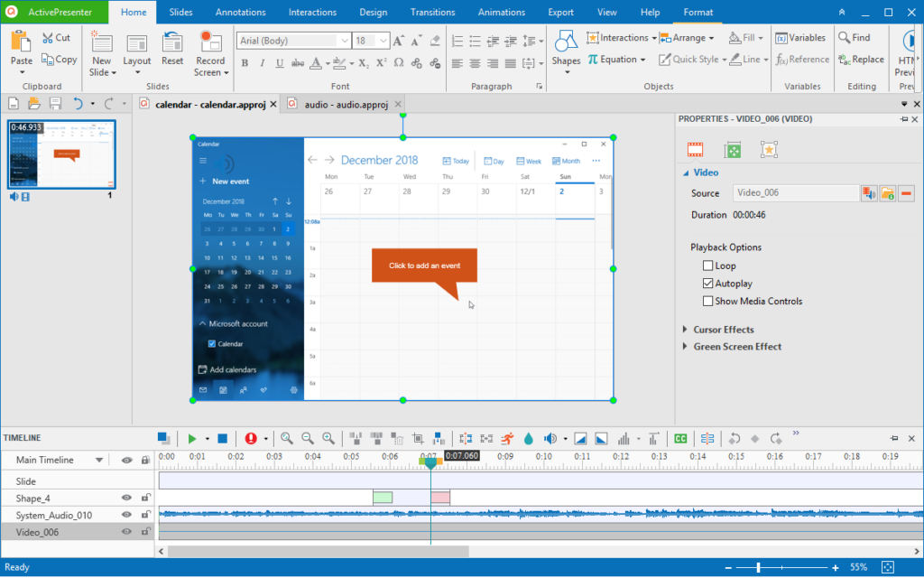Open the font name dropdown
The width and height of the screenshot is (924, 578).
(344, 41)
